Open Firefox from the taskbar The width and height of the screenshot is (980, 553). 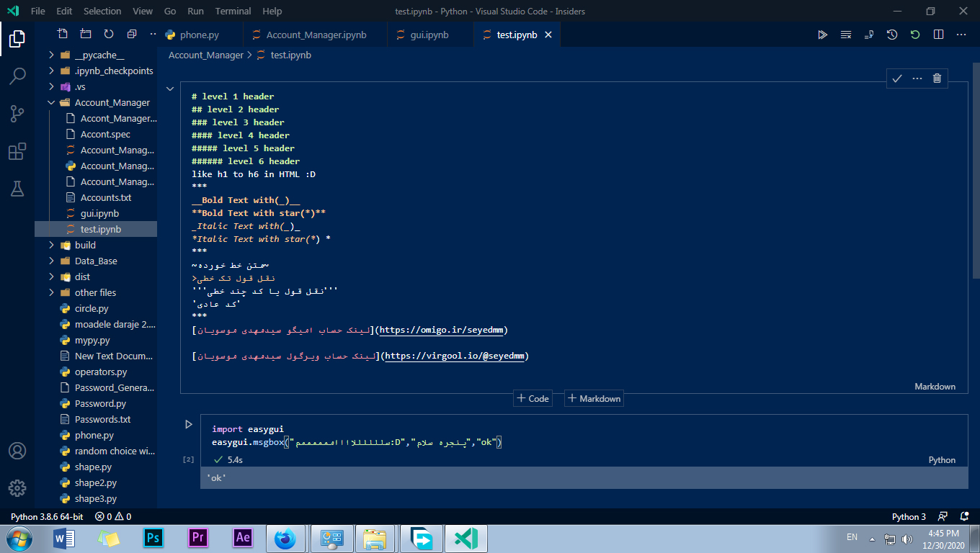pos(286,538)
